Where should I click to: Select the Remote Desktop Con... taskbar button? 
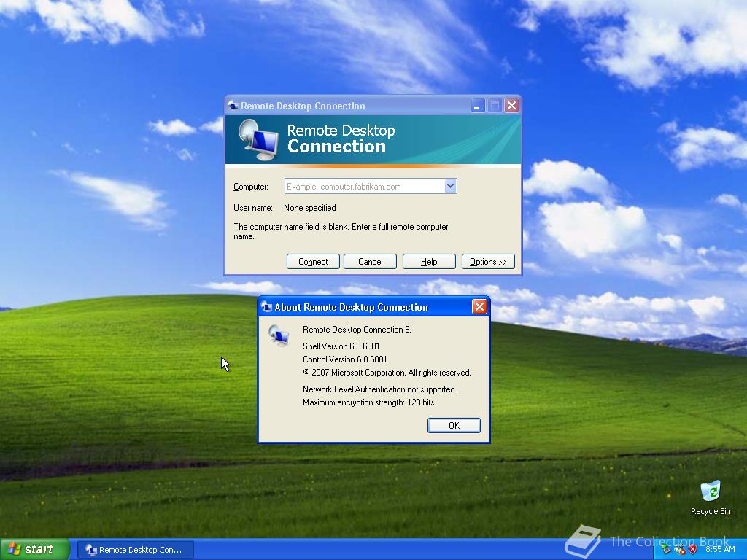pyautogui.click(x=136, y=550)
